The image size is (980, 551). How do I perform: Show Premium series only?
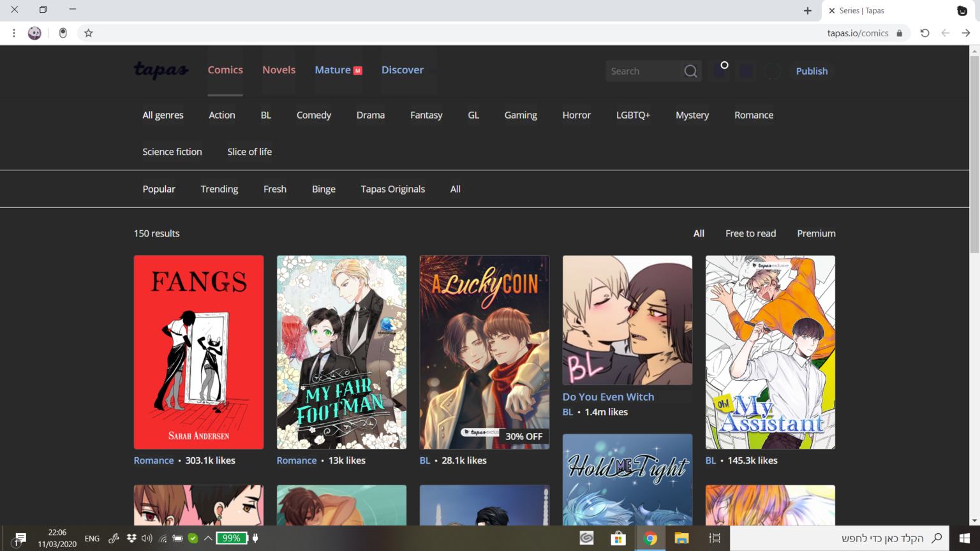(816, 233)
